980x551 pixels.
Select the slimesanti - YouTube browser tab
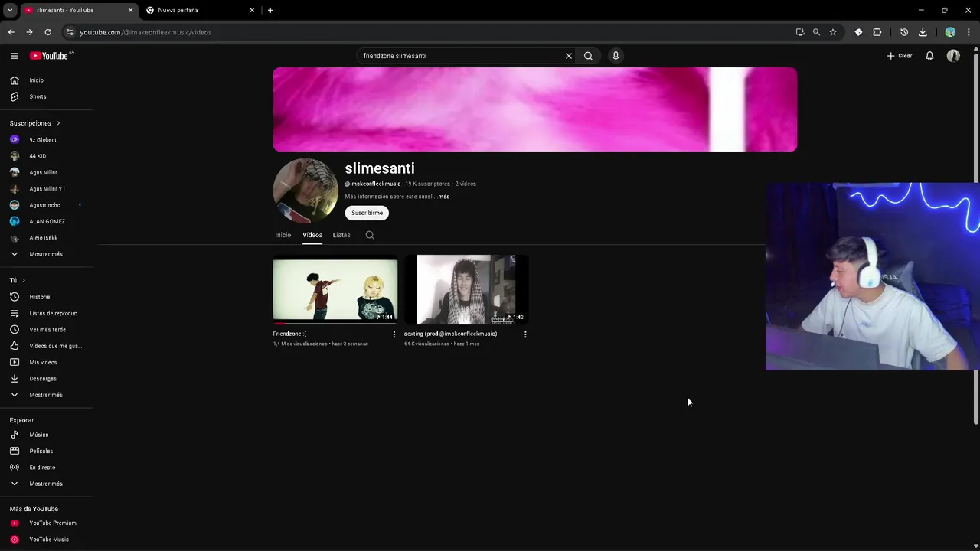point(78,10)
